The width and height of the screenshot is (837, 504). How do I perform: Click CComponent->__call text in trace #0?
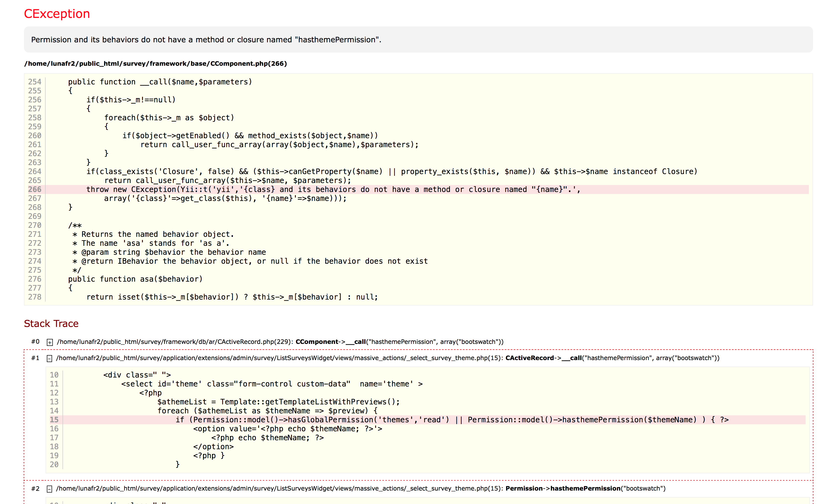(x=330, y=342)
